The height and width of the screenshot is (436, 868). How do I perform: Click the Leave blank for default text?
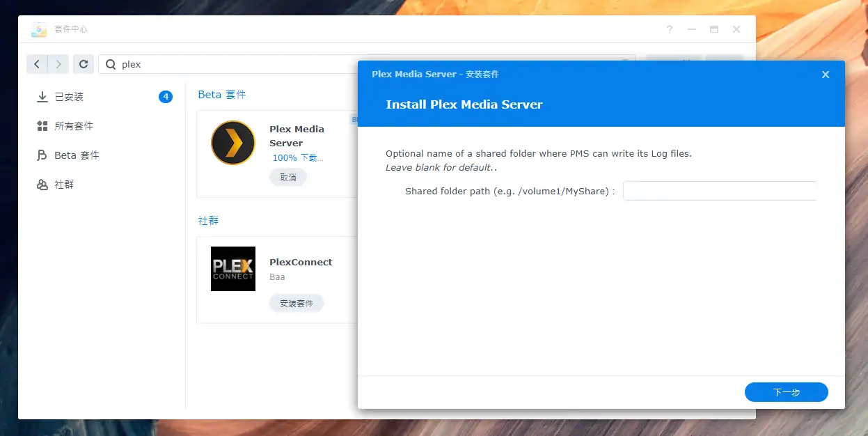441,168
